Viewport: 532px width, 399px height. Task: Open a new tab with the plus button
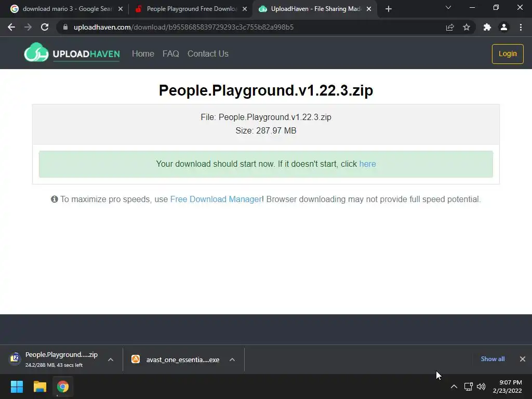(x=389, y=9)
